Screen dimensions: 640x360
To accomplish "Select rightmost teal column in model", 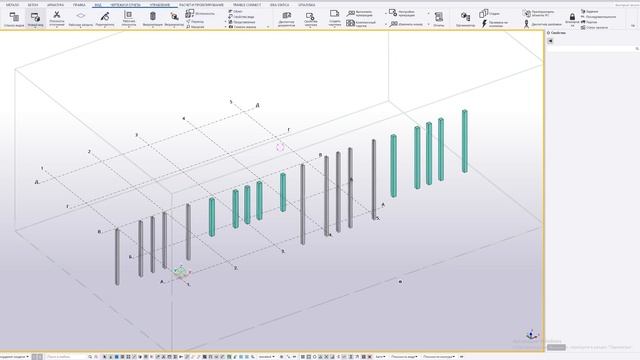I will coord(464,141).
